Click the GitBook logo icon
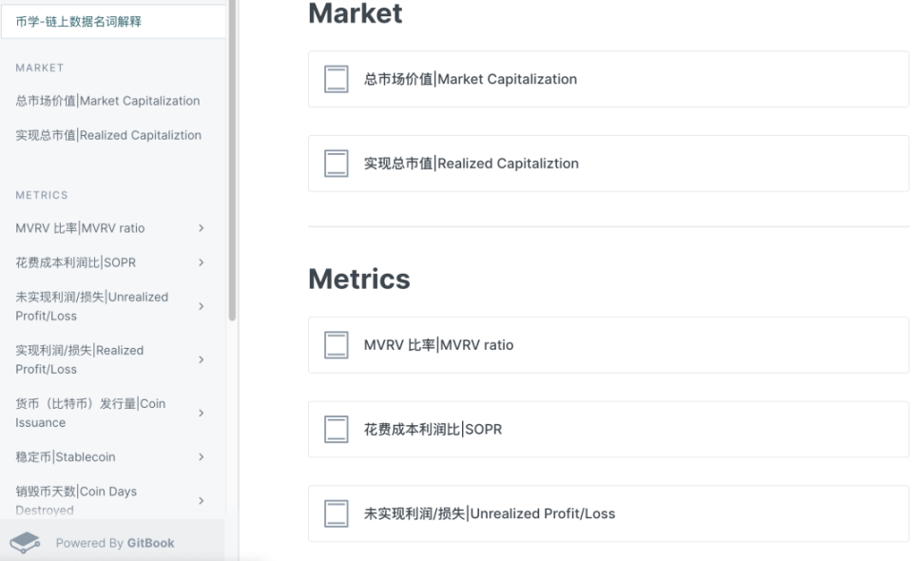This screenshot has width=924, height=561. pos(25,543)
